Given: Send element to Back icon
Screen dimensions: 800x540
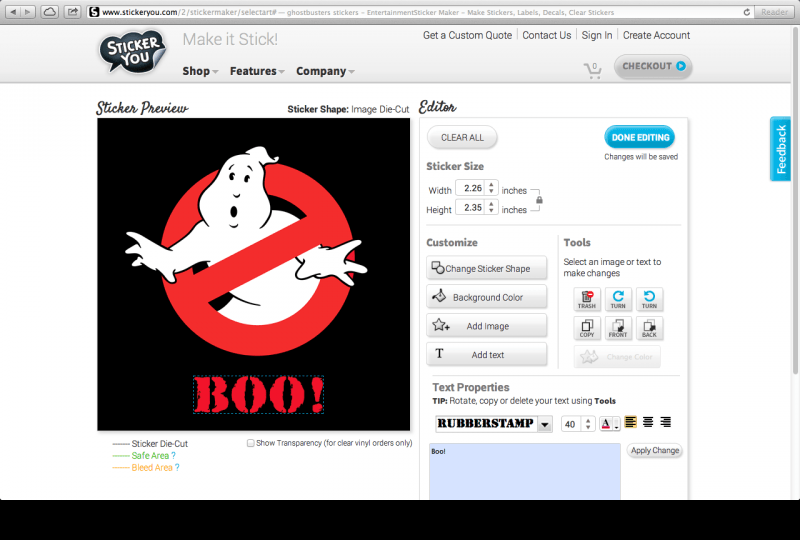Looking at the screenshot, I should point(649,328).
